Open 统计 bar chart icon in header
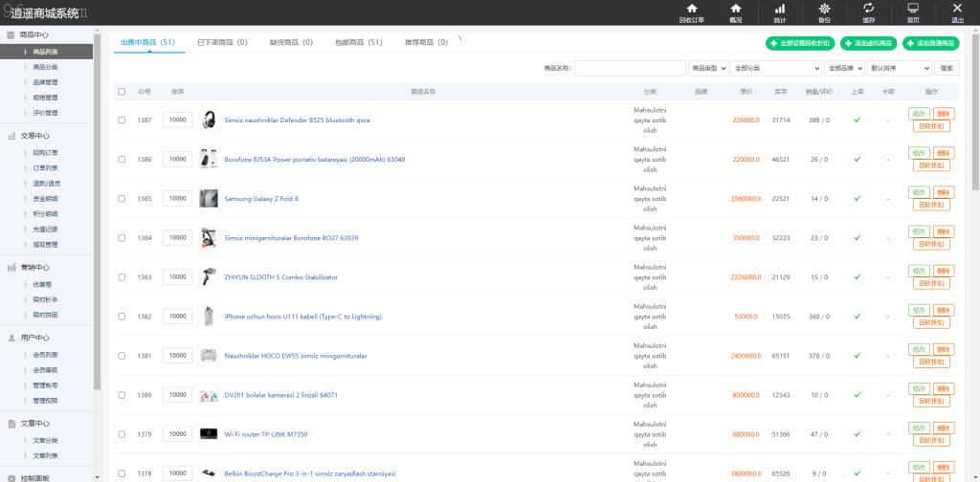Viewport: 980px width, 482px height. pos(779,10)
